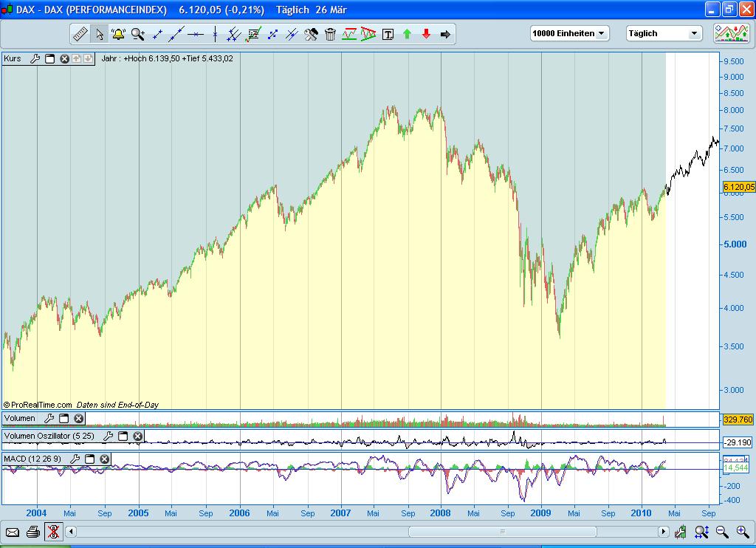Viewport: 756px width, 548px height.
Task: Select the crossed parallel lines tool
Action: [x=292, y=34]
